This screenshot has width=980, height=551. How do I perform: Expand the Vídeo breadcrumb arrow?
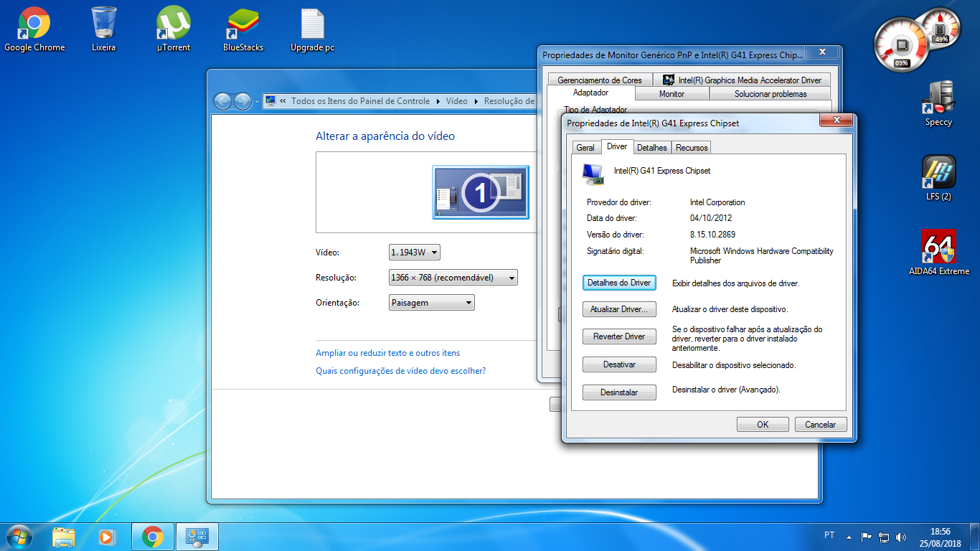click(476, 101)
